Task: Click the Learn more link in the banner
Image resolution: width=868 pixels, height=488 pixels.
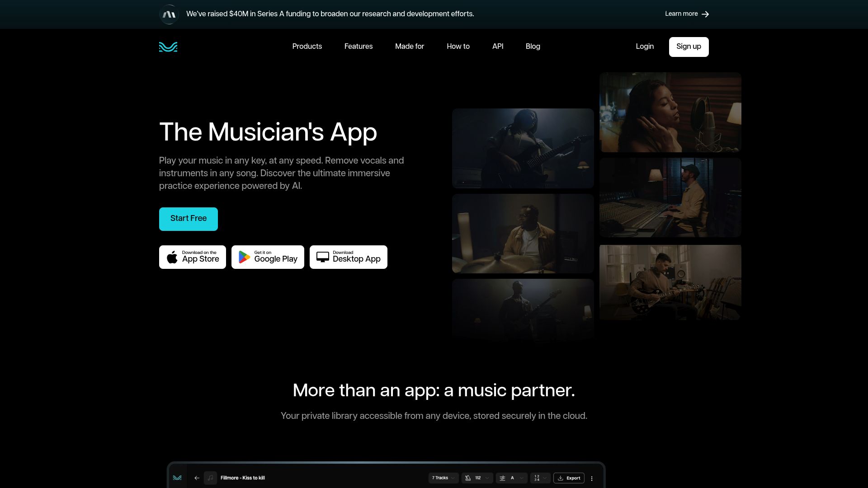Action: tap(681, 14)
